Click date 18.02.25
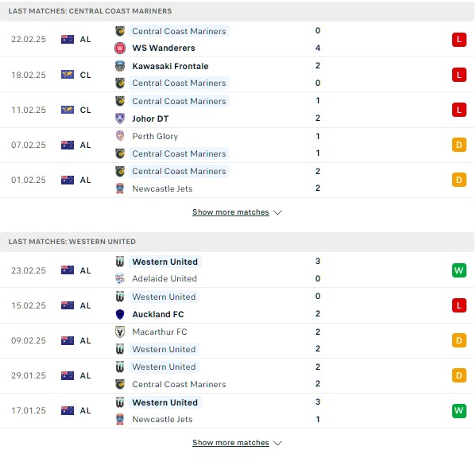This screenshot has height=458, width=476. pos(29,75)
